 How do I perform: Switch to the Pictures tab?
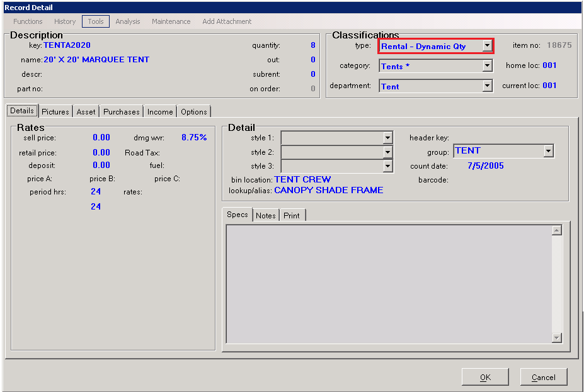55,111
